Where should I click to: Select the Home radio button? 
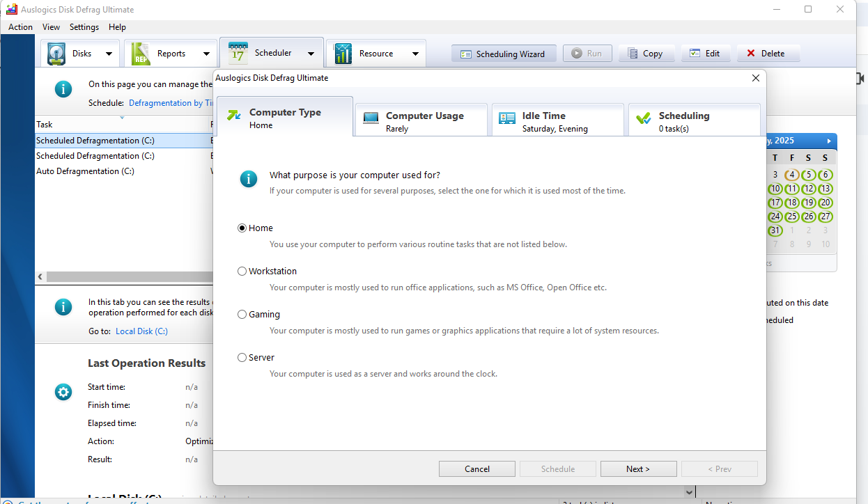(x=242, y=228)
